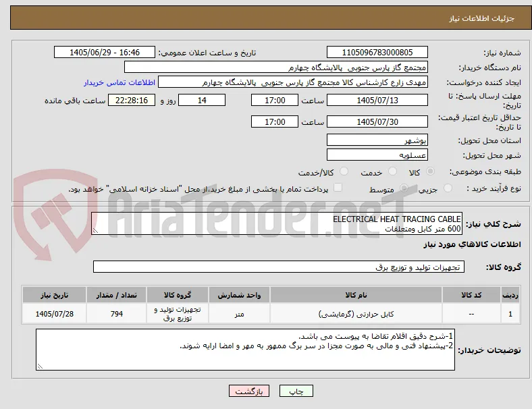Select the متوسط purchase type radio
Screen dimensions: 532x409
(x=404, y=188)
